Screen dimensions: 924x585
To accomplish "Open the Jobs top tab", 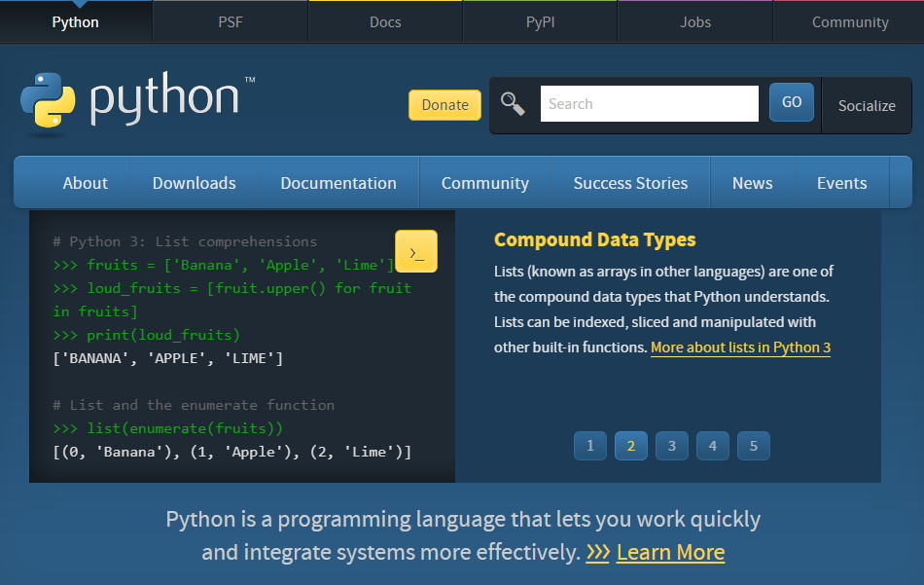I will 695,22.
